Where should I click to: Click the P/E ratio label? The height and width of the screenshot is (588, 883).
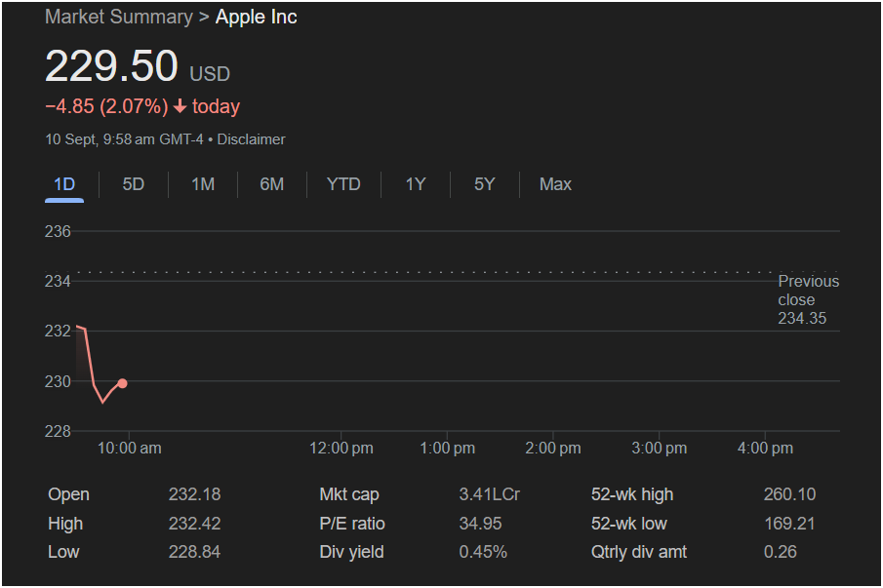point(352,524)
